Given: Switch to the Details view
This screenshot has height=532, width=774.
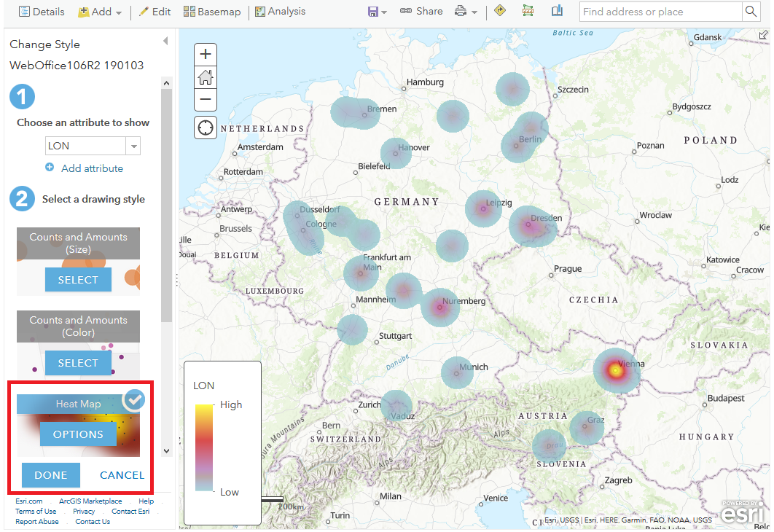Looking at the screenshot, I should pos(41,12).
